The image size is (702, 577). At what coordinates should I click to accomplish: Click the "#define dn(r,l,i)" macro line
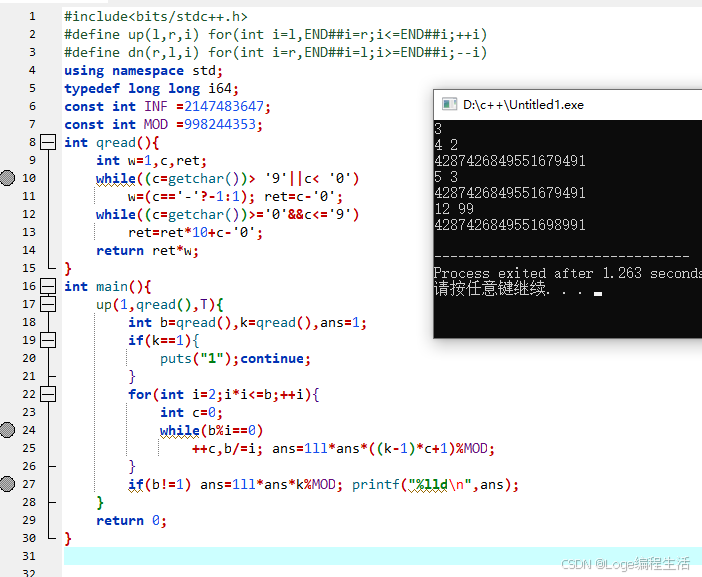click(275, 52)
